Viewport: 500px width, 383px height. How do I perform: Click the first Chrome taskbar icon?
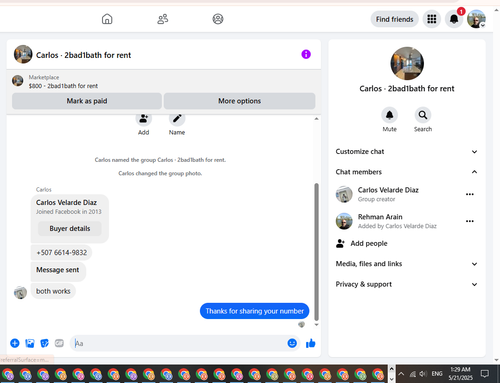(x=8, y=374)
